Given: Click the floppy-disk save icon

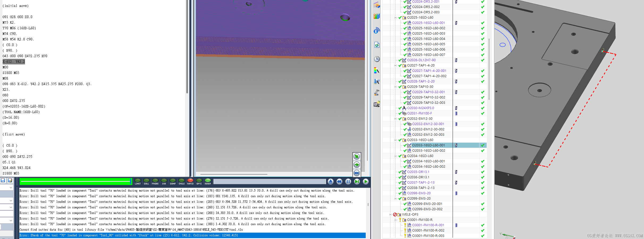Looking at the screenshot, I should click(x=3, y=180).
